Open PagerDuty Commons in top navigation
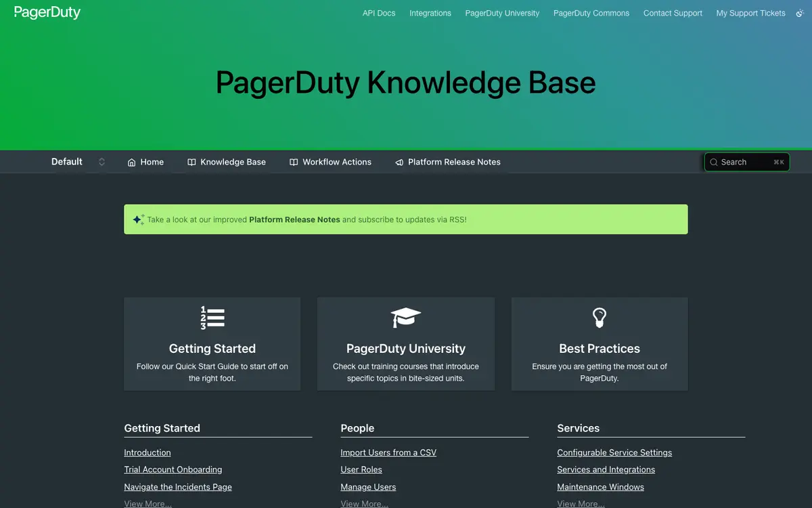 [x=591, y=13]
